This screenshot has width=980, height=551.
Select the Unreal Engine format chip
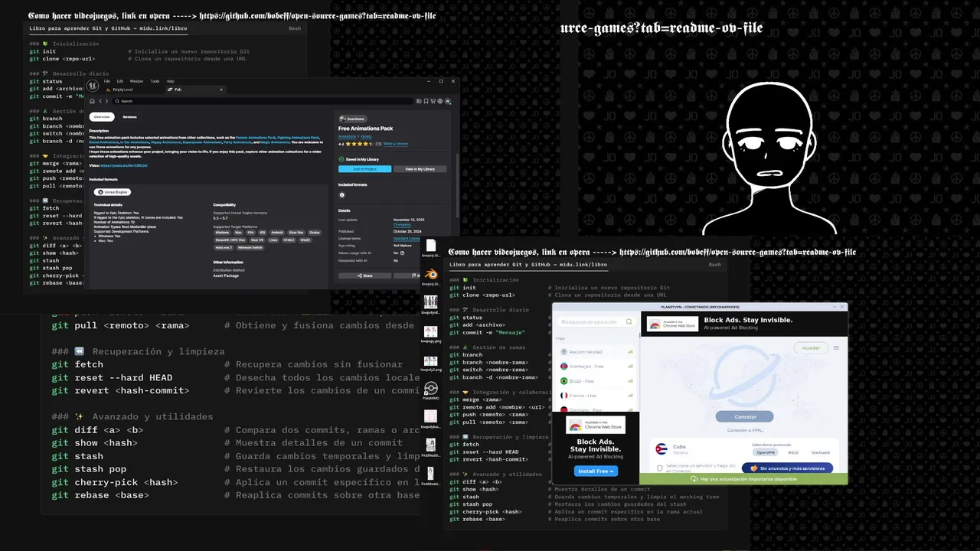pyautogui.click(x=113, y=192)
